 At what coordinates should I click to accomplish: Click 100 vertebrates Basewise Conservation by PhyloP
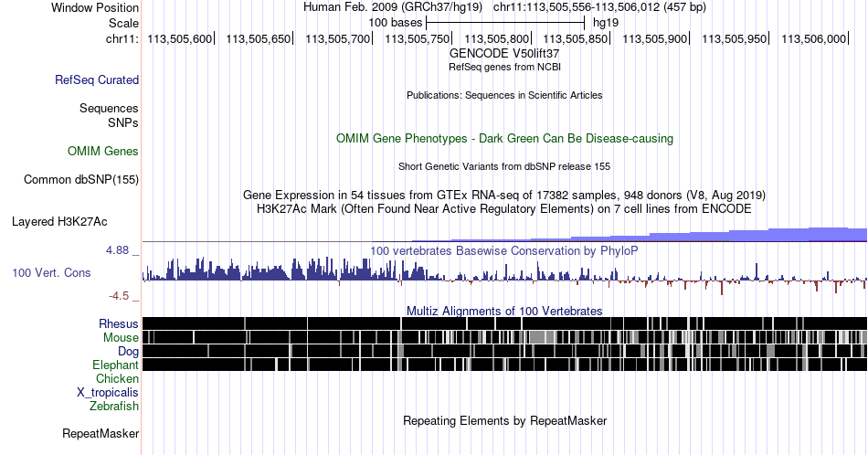[504, 250]
